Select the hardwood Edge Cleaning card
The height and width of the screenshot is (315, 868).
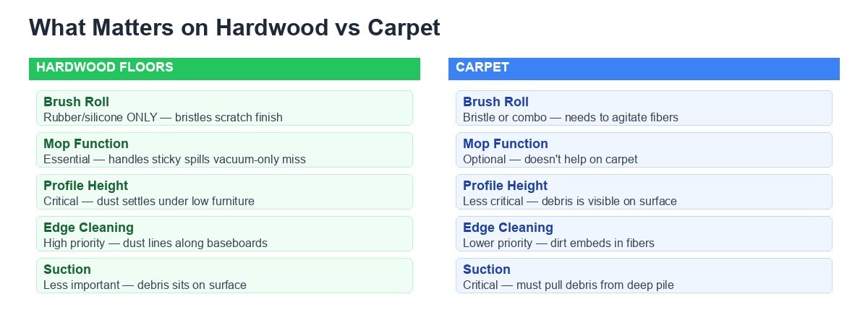pyautogui.click(x=224, y=234)
